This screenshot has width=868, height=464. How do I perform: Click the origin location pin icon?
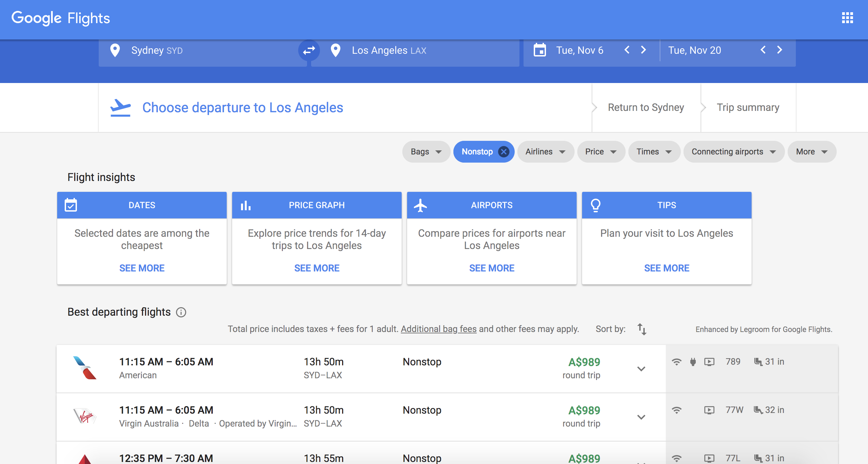point(115,50)
